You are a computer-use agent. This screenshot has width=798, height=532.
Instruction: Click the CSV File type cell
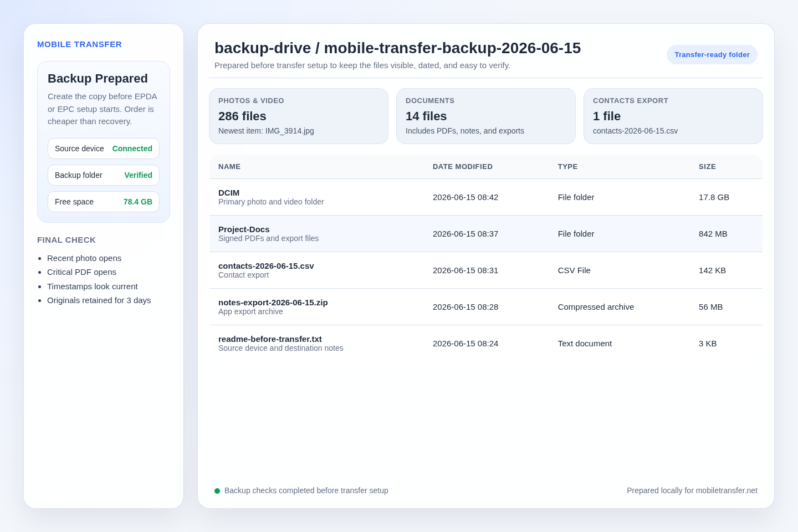[574, 270]
